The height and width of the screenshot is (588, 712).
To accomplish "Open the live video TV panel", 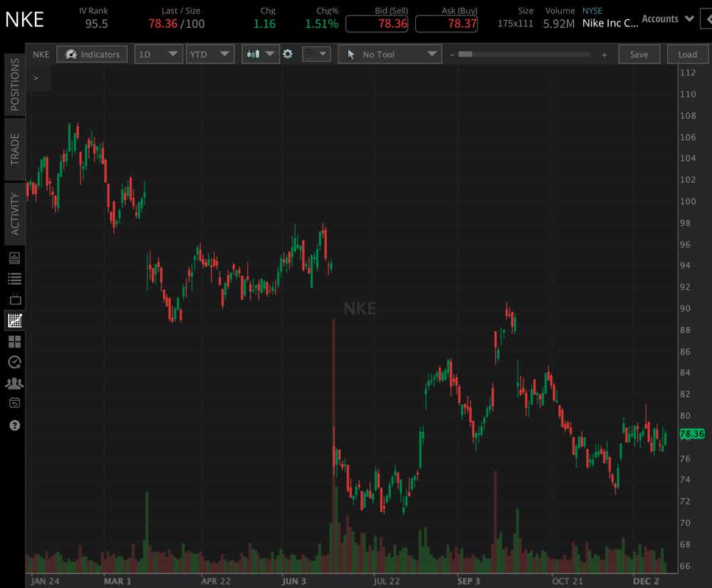I will 15,299.
